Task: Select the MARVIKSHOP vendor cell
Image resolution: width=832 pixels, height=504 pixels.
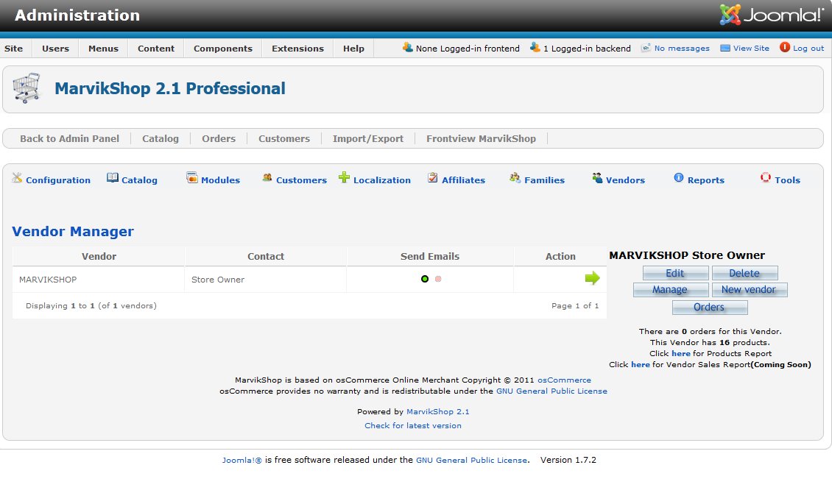Action: [98, 280]
